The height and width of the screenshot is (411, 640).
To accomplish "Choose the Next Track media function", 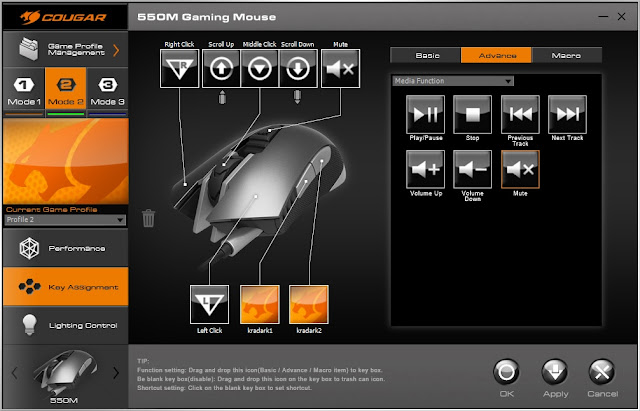I will point(567,115).
